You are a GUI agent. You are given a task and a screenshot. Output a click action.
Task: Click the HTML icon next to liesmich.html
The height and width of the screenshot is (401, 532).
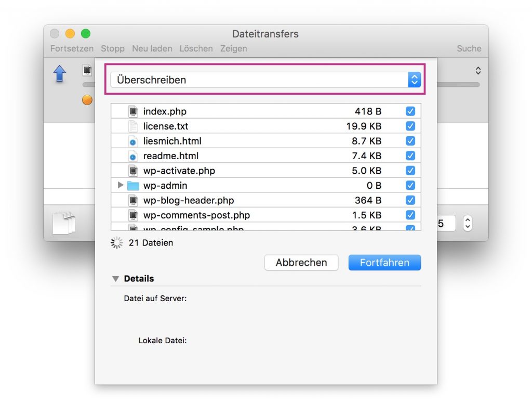133,140
